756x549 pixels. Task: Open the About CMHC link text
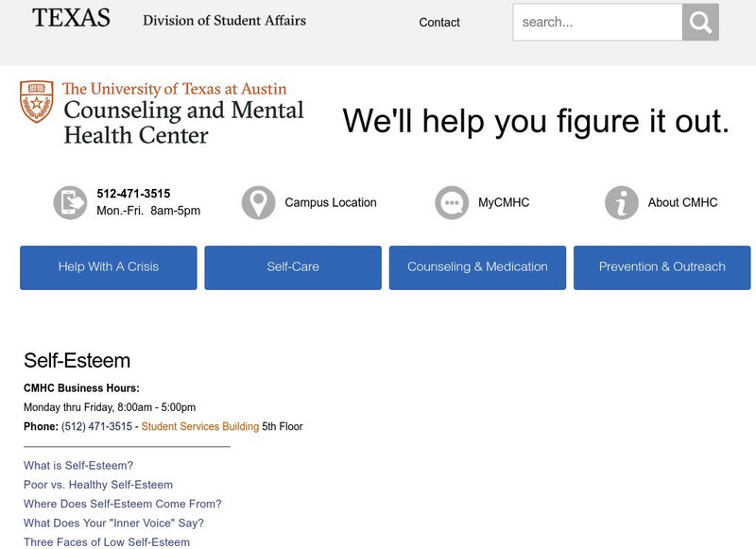pyautogui.click(x=682, y=202)
